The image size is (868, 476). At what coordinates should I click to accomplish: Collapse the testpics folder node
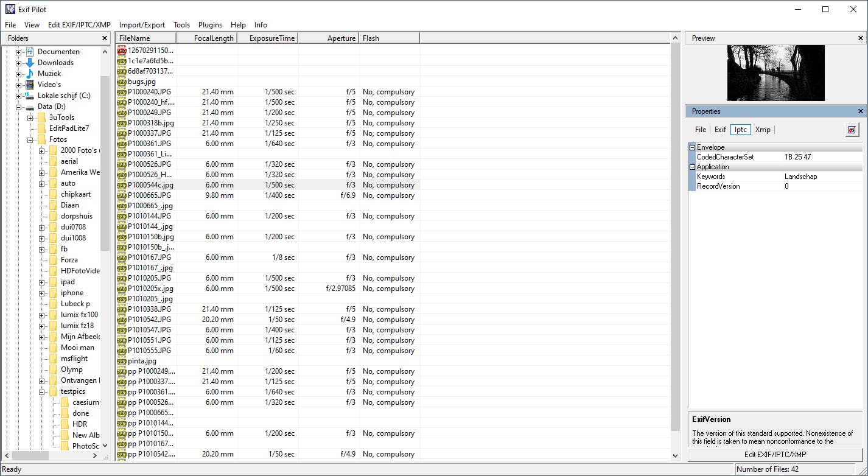pyautogui.click(x=41, y=391)
